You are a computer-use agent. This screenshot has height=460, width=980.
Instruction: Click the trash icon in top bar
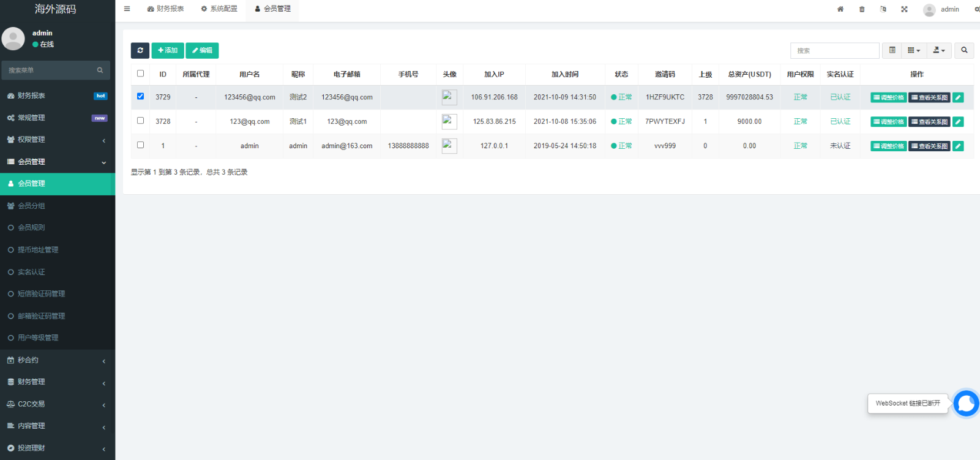pyautogui.click(x=862, y=9)
